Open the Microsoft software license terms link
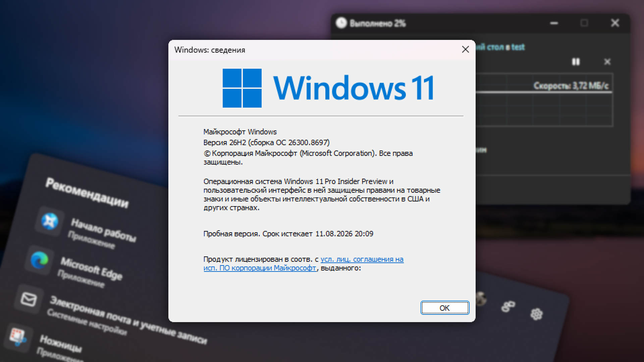The height and width of the screenshot is (362, 644). click(303, 263)
